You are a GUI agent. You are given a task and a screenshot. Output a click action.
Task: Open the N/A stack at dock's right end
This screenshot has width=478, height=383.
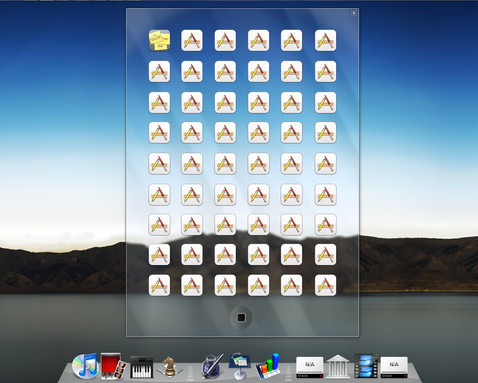394,367
